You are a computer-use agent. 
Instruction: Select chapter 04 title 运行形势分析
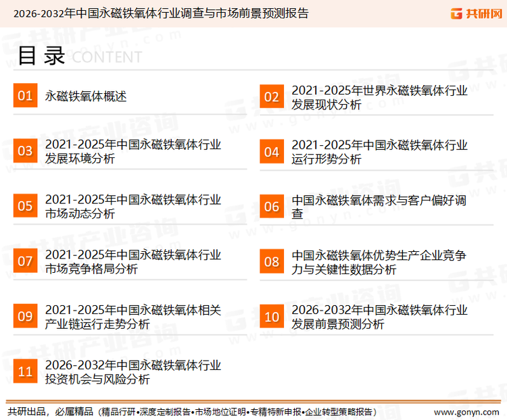pos(379,152)
